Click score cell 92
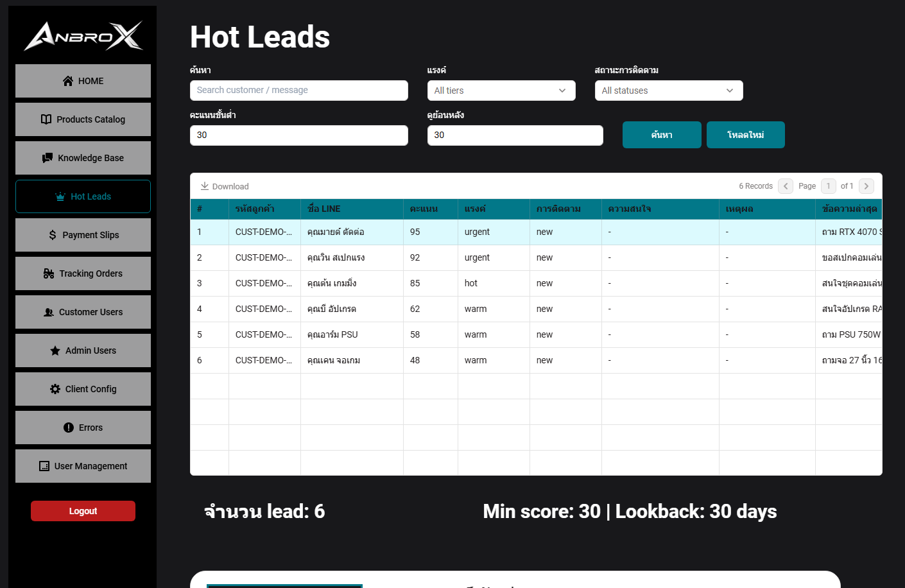Viewport: 905px width, 588px height. tap(431, 258)
